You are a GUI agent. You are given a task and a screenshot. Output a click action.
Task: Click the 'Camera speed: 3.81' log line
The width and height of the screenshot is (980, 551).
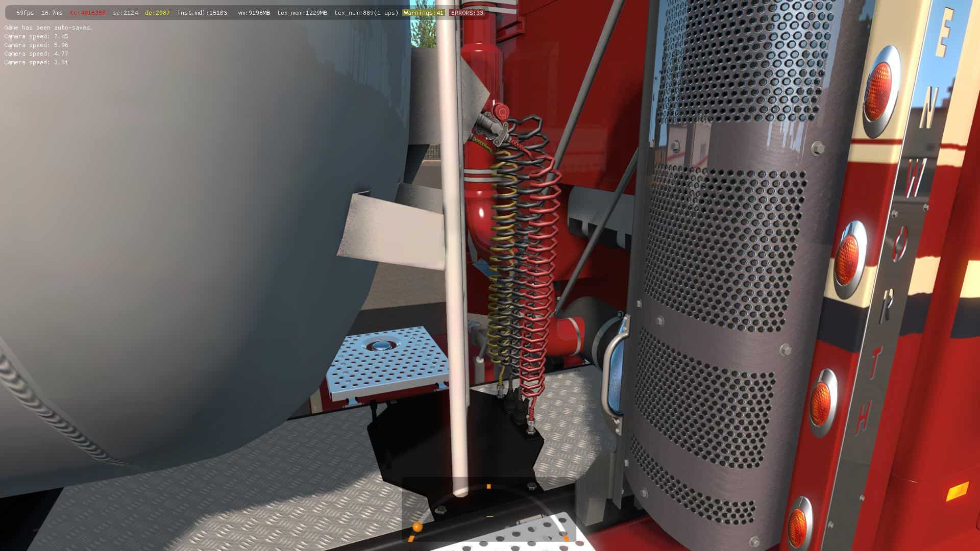coord(36,62)
